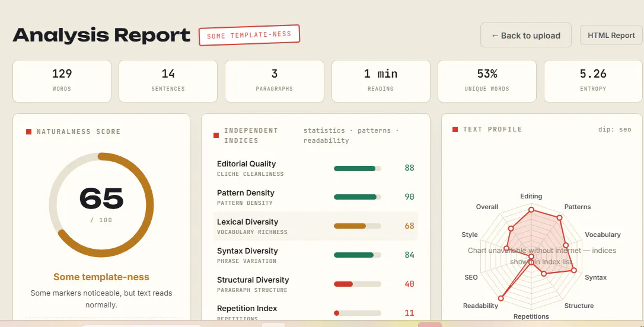Viewport: 644px width, 327px height.
Task: Click the Editorial Quality progress bar
Action: 358,168
